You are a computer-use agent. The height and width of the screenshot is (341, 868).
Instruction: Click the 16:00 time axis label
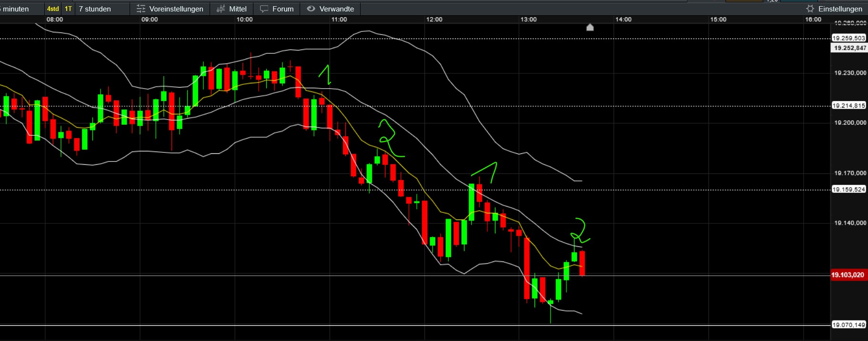click(813, 20)
